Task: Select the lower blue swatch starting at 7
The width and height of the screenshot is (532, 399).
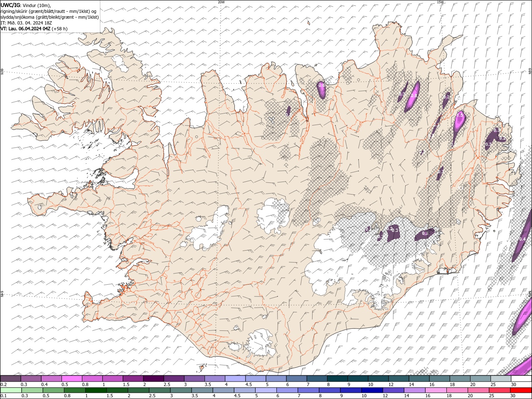Action: 309,390
